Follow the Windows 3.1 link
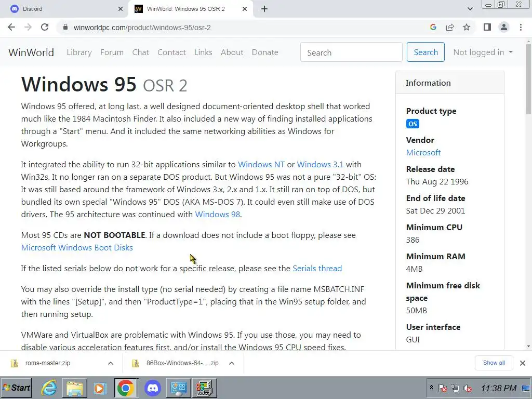The image size is (532, 399). (320, 165)
